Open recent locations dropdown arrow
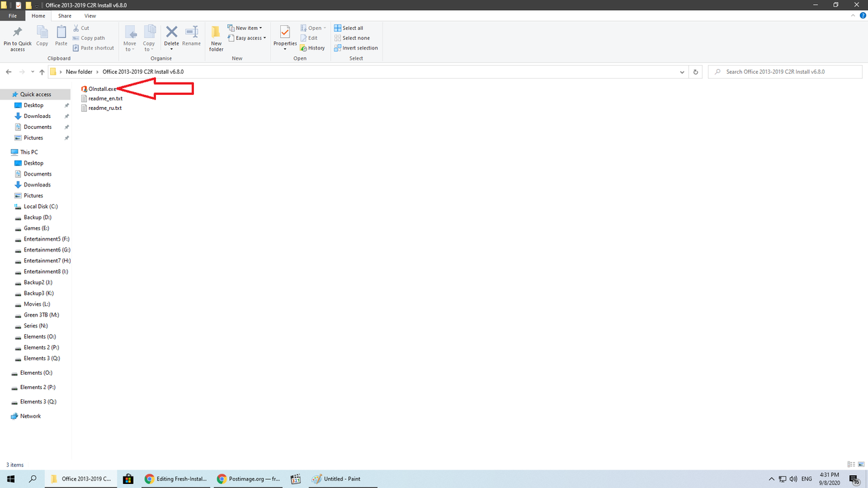 32,71
